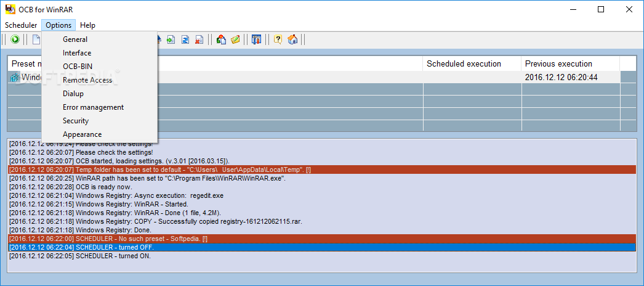
Task: Select the 'Async execution: regedit.exe' log line
Action: 321,195
